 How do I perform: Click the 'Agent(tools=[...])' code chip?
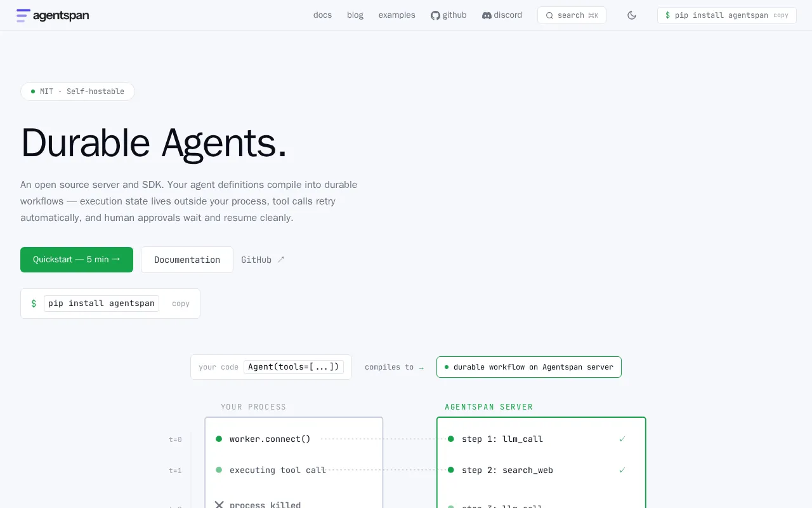294,367
